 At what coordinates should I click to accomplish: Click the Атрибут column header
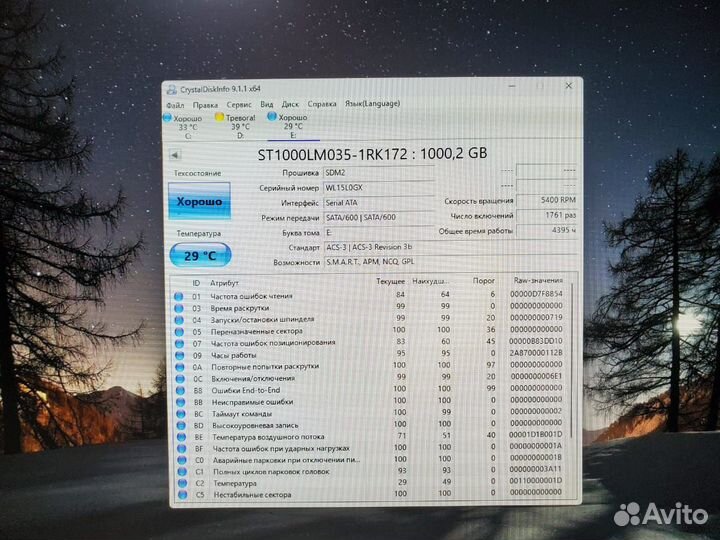tap(224, 283)
